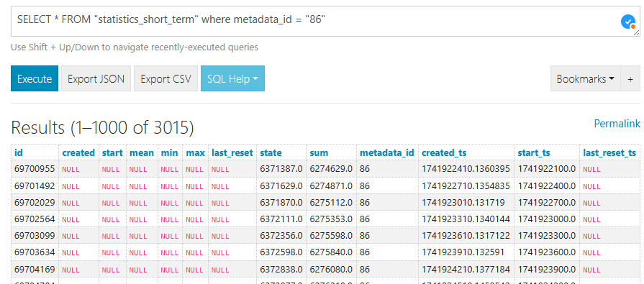
Task: Click the sum value 6275112.0
Action: [x=331, y=203]
